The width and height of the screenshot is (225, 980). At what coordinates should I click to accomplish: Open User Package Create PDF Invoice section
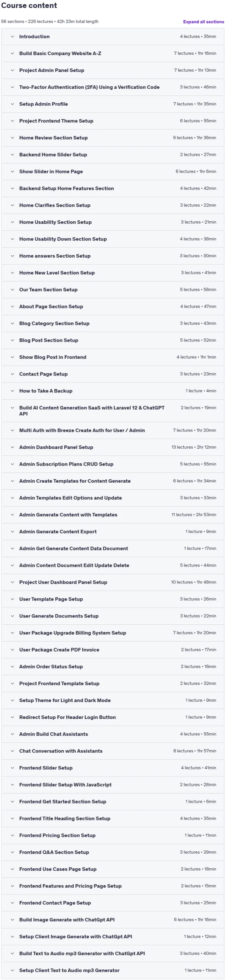(x=113, y=650)
